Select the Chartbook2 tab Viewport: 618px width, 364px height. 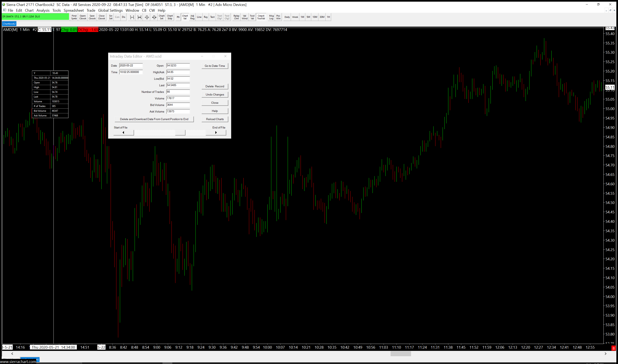pyautogui.click(x=9, y=24)
